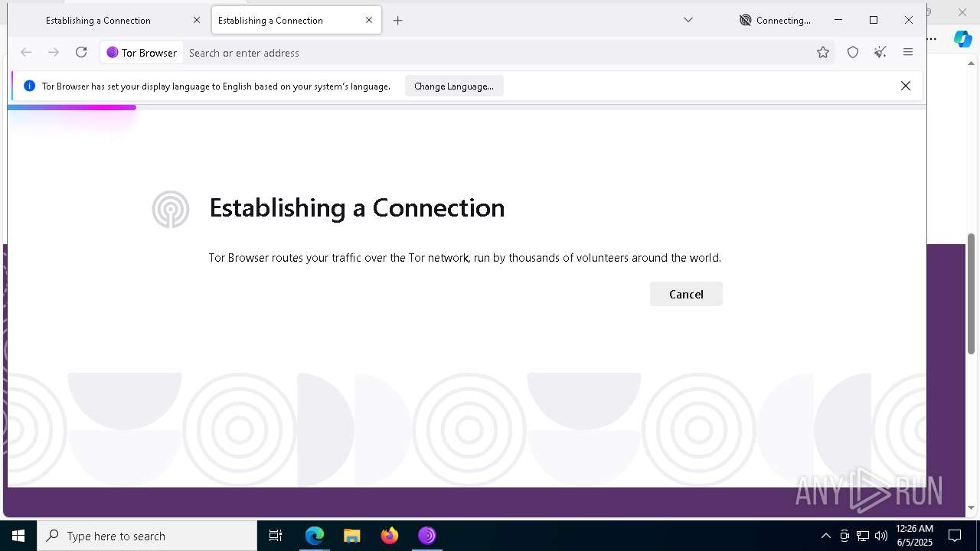980x551 pixels.
Task: Open the Windows Start menu
Action: click(18, 536)
